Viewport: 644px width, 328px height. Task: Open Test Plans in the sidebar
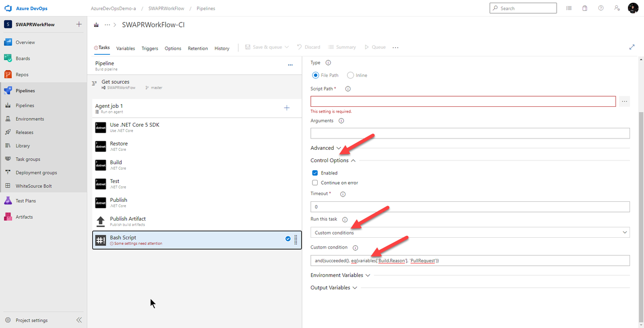click(x=25, y=201)
